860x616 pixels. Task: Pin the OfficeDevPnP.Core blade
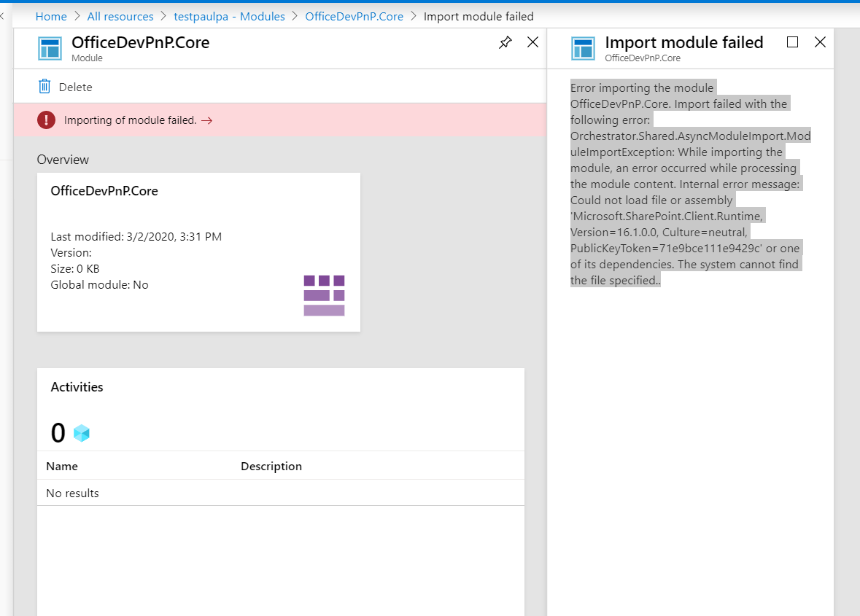pyautogui.click(x=505, y=42)
